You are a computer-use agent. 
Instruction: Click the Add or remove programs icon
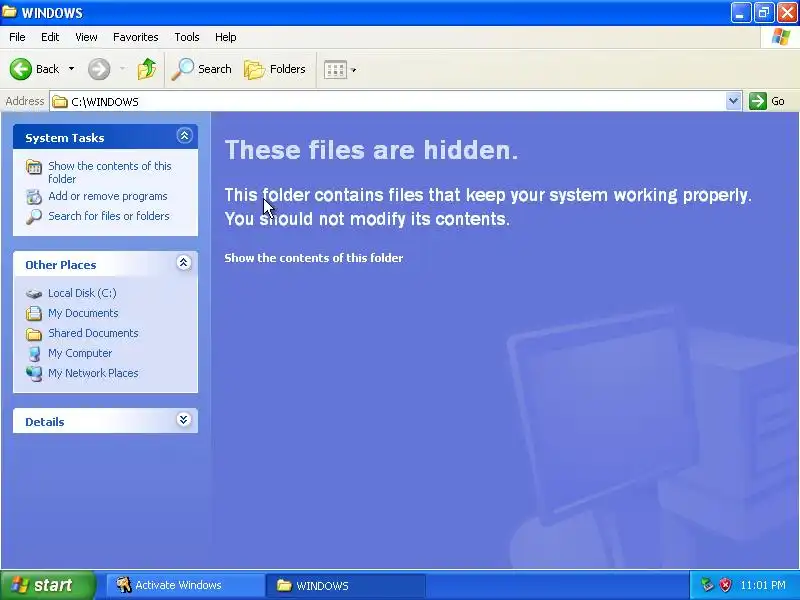(x=34, y=196)
